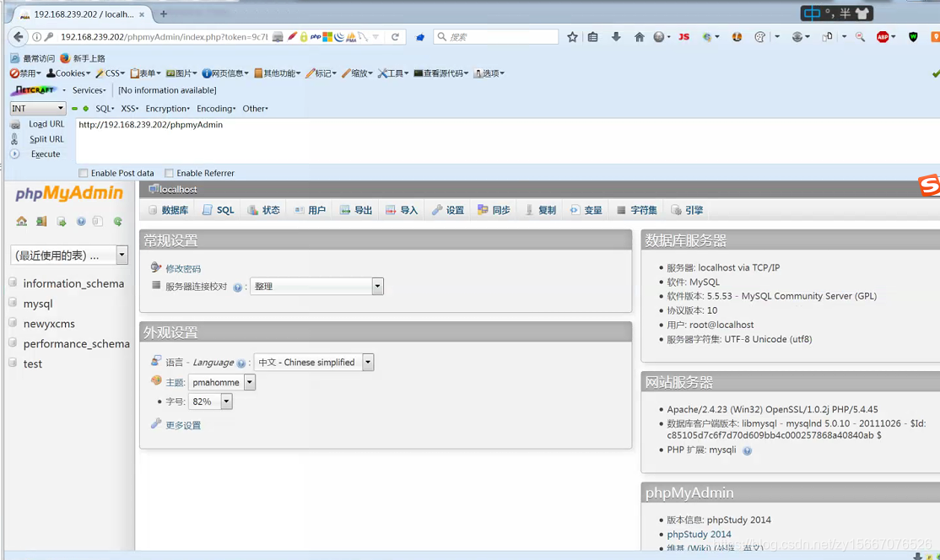Click the padlock icon in address bar
This screenshot has width=940, height=560.
point(304,37)
